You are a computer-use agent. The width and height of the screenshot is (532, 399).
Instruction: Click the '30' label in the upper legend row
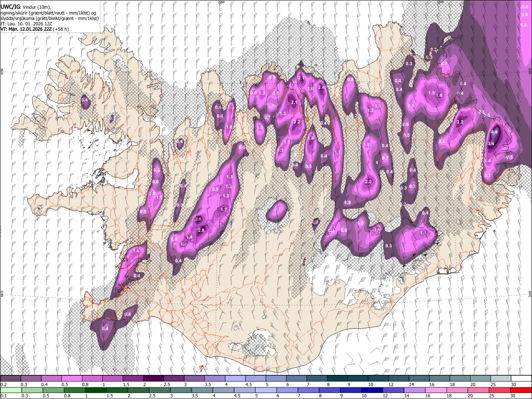click(x=514, y=384)
